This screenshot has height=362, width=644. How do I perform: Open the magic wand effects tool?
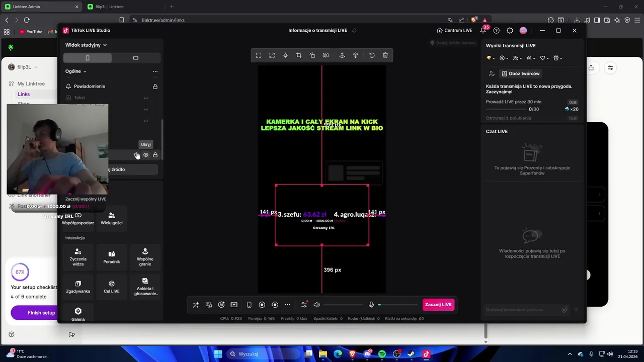[196, 305]
